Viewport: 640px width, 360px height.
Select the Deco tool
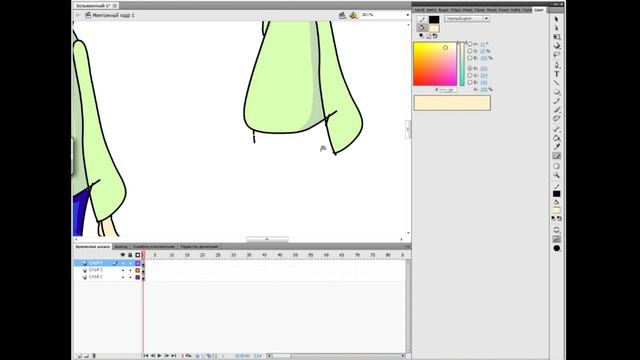(556, 118)
